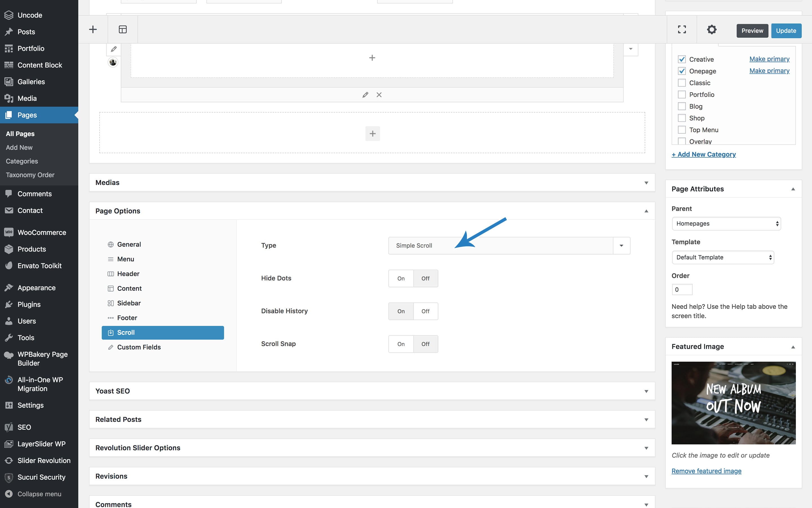Image resolution: width=812 pixels, height=508 pixels.
Task: Click the featured image thumbnail
Action: (733, 403)
